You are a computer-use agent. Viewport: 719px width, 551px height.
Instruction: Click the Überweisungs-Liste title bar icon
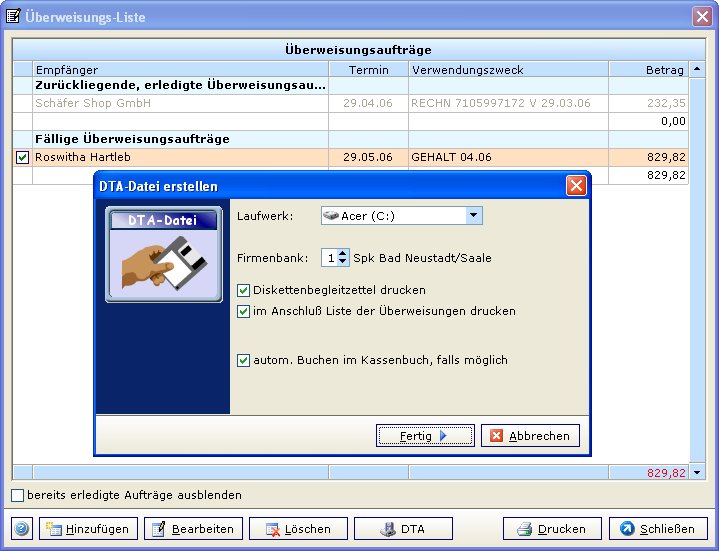click(x=13, y=15)
